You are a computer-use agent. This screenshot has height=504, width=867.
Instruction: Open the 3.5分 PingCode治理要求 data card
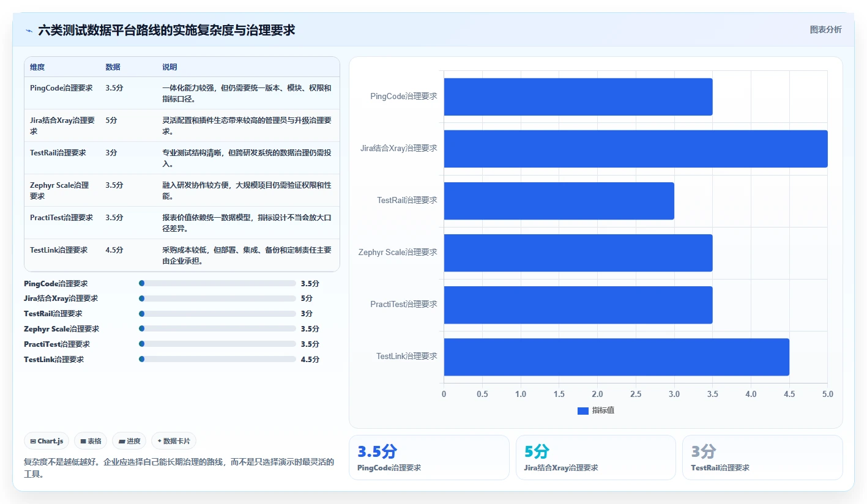tap(429, 458)
